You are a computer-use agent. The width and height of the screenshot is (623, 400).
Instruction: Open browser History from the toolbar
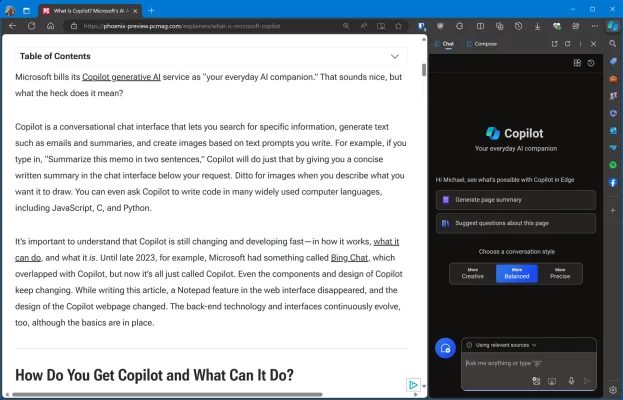point(519,26)
